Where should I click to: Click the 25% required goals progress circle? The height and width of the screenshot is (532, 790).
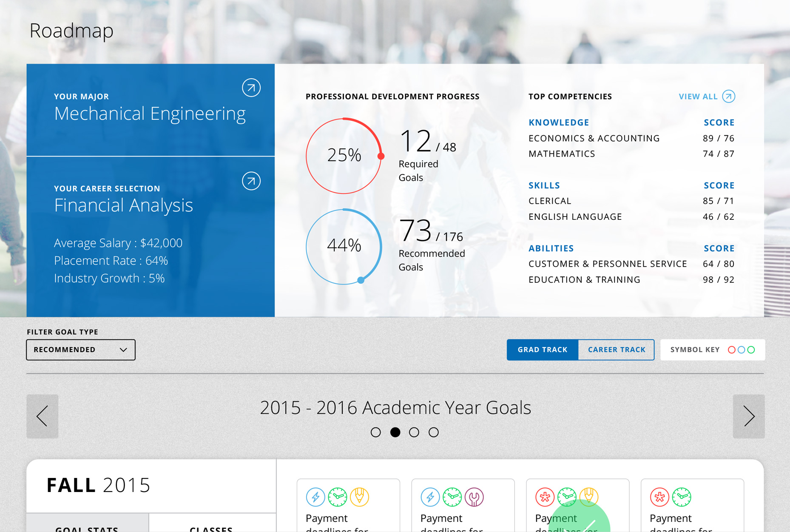point(344,156)
